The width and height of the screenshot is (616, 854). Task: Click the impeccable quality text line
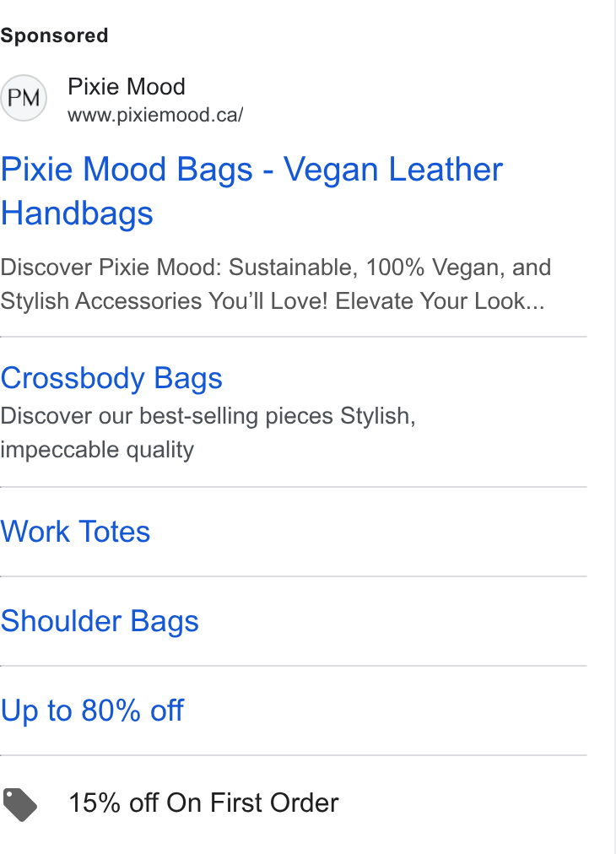tap(97, 450)
